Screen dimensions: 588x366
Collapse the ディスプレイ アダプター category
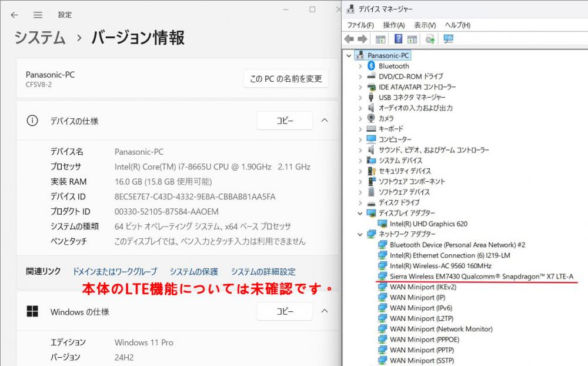(x=360, y=213)
